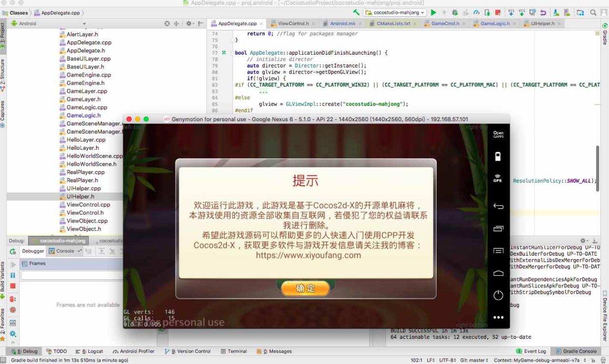Click the battery icon in Genymotion sidebar

click(498, 157)
